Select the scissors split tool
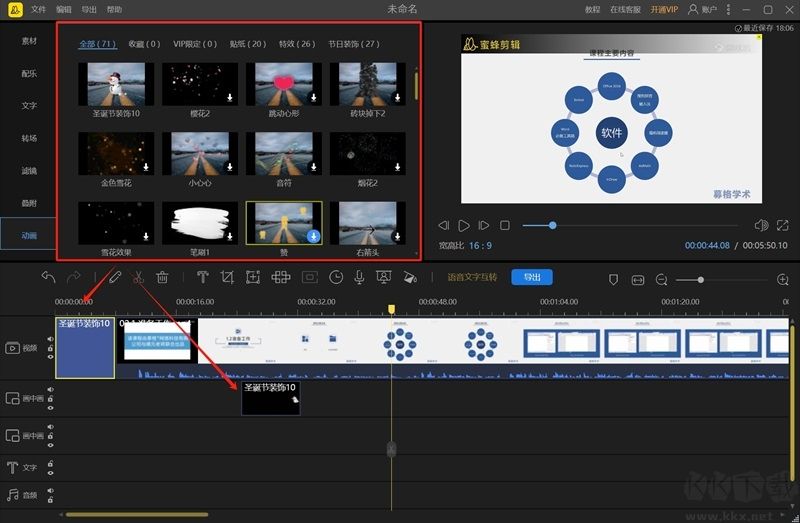800x523 pixels. [138, 277]
